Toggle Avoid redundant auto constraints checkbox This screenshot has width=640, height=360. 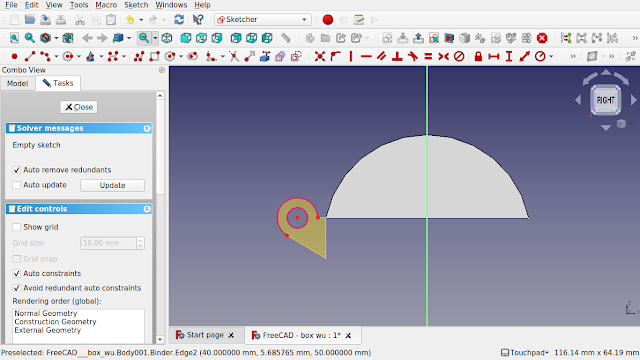coord(16,288)
